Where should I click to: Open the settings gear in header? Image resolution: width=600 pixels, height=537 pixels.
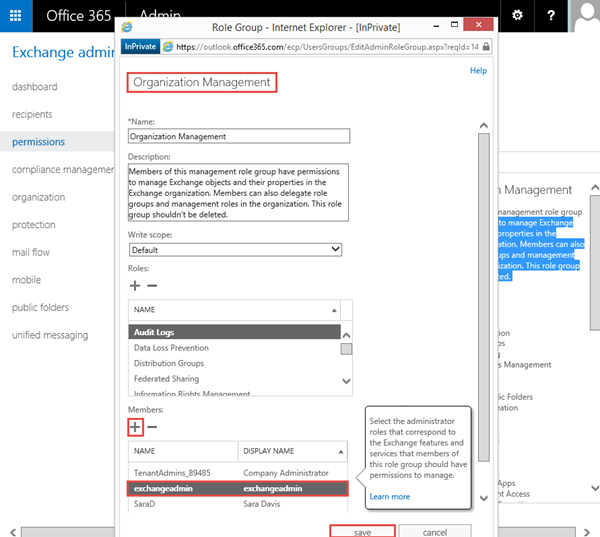pyautogui.click(x=517, y=16)
